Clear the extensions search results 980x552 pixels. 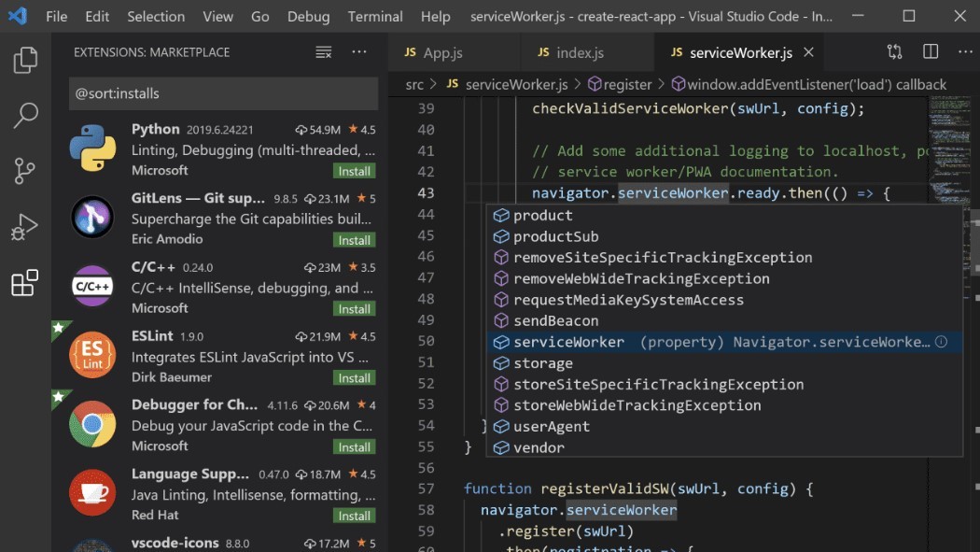pyautogui.click(x=323, y=52)
